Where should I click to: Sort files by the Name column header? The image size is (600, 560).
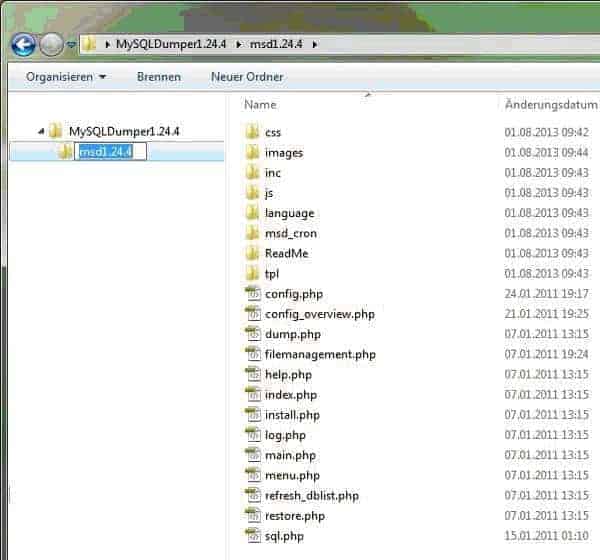[260, 104]
